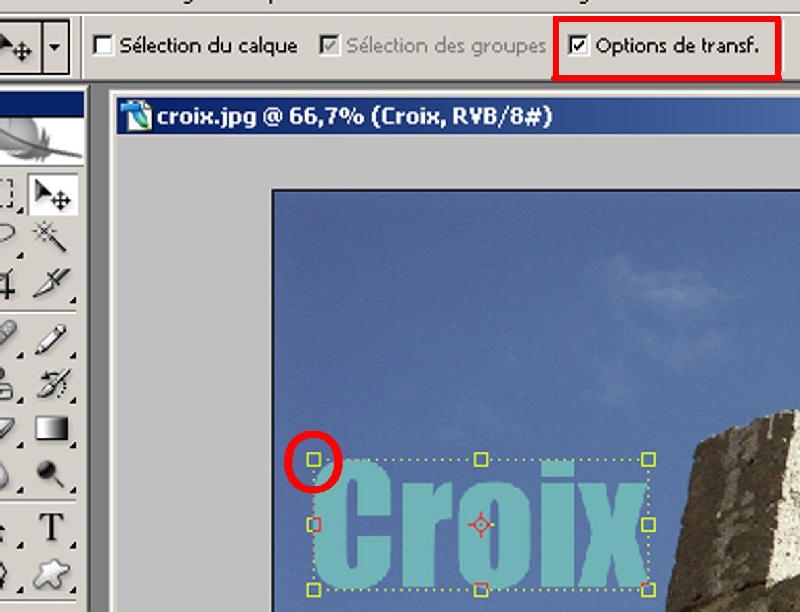Click the Move tool preset icon in options bar
Screen dimensions: 800x612
(x=16, y=47)
